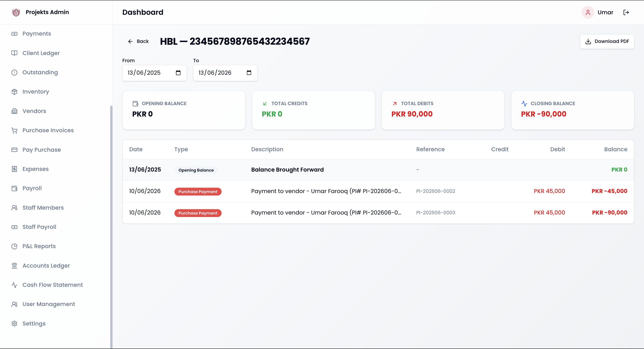Click the From date field 13/06/2025
The image size is (644, 349).
[154, 73]
